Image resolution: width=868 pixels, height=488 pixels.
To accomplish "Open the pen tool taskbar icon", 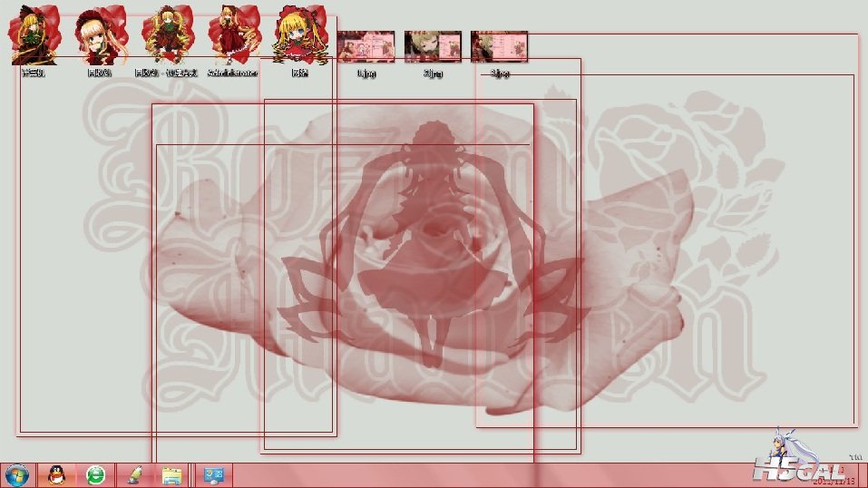I will click(x=134, y=476).
